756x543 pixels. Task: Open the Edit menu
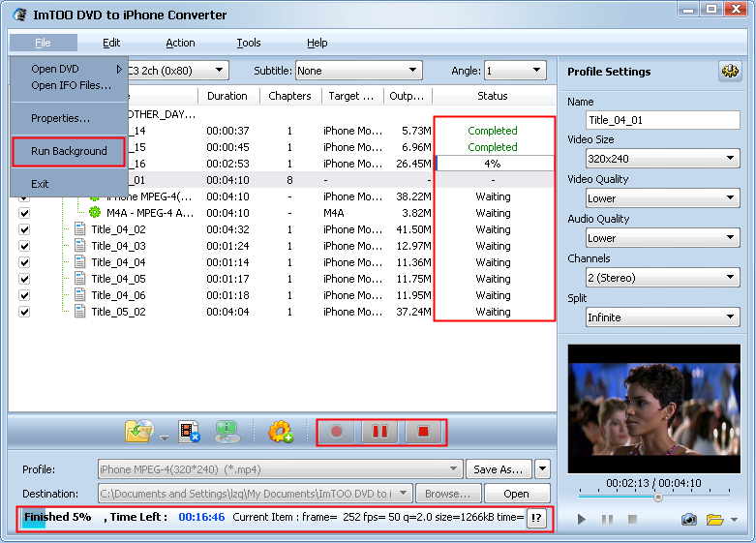click(111, 43)
